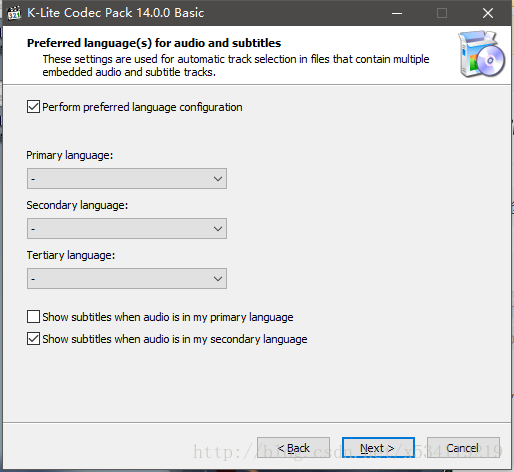
Task: Open the Secondary language dropdown
Action: pyautogui.click(x=127, y=229)
